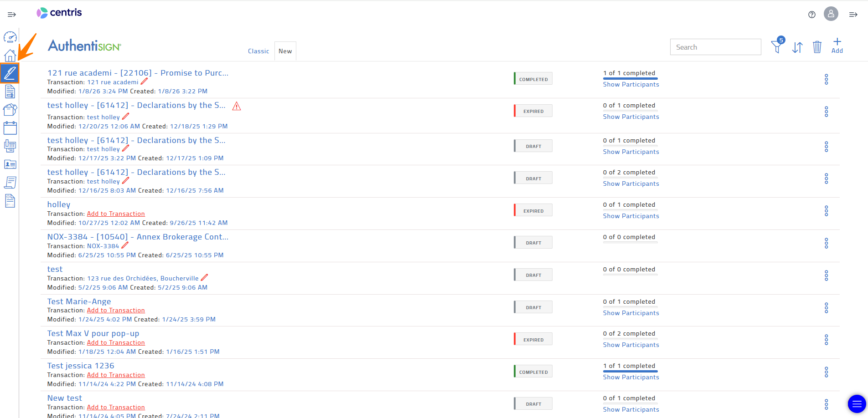Open the user profile avatar menu
868x418 pixels.
pyautogui.click(x=831, y=14)
